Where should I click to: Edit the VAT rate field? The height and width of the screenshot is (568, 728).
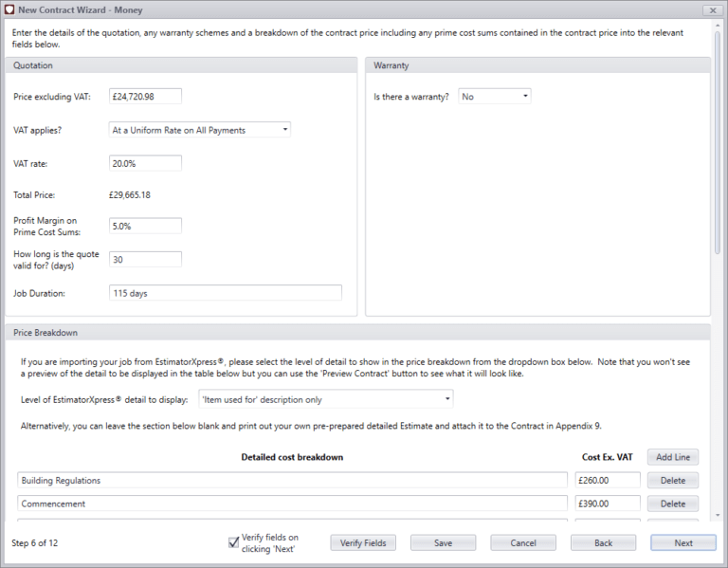click(145, 163)
